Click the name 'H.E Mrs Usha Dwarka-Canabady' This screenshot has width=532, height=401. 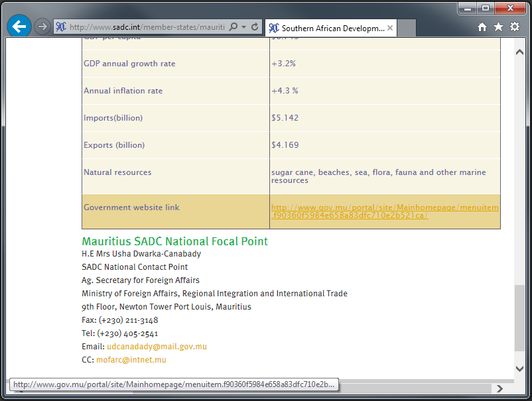[x=141, y=254]
